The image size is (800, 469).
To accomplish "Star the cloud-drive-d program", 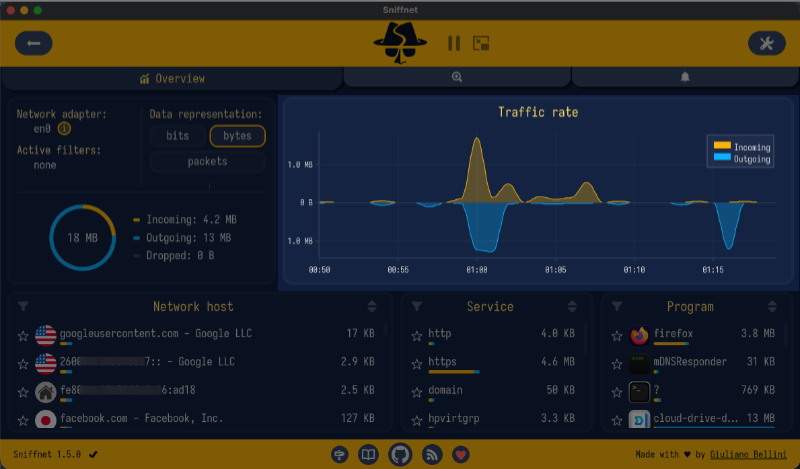I will [x=617, y=421].
